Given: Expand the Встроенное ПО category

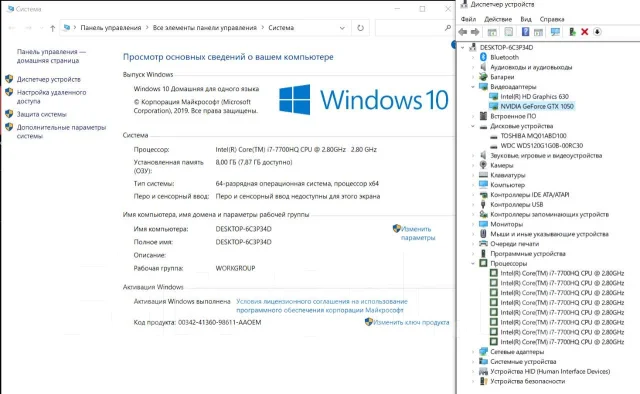Looking at the screenshot, I should pos(473,116).
